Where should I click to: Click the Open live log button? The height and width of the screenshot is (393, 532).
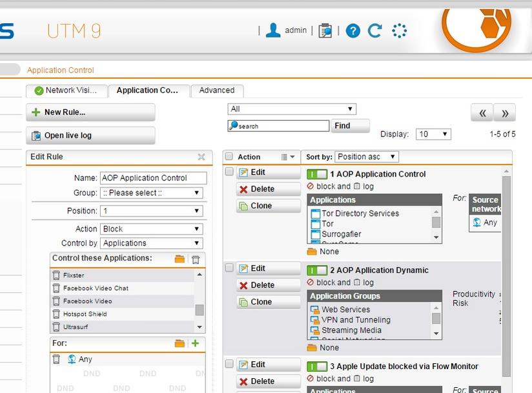click(90, 136)
